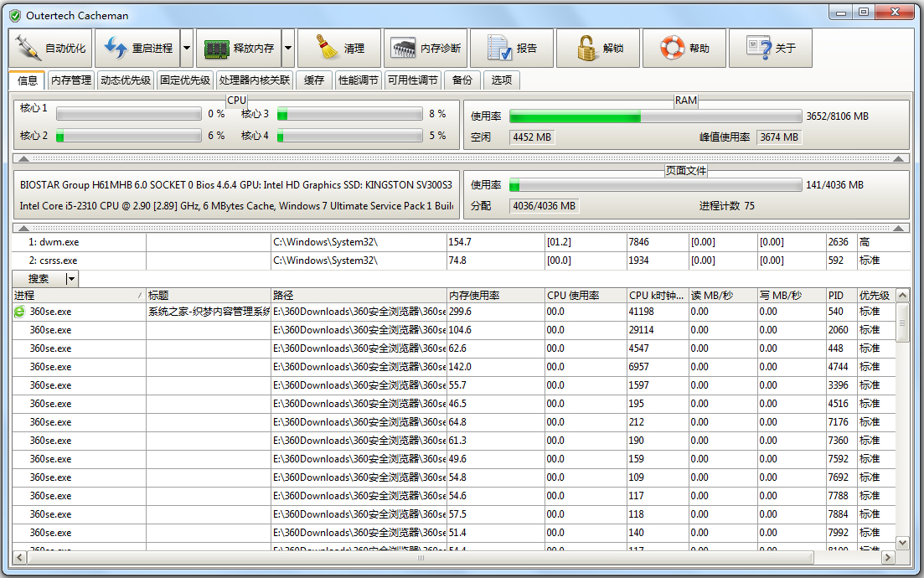
Task: Click the process list scroll down arrow
Action: (902, 543)
